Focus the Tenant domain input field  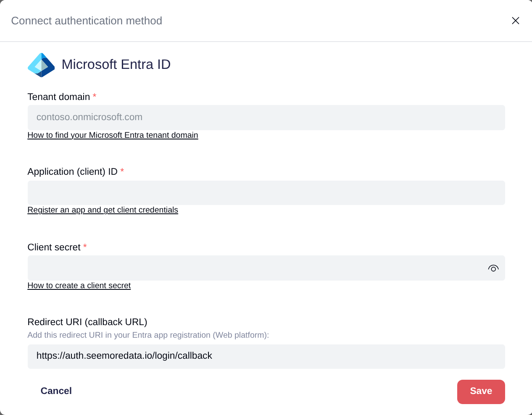tap(266, 118)
